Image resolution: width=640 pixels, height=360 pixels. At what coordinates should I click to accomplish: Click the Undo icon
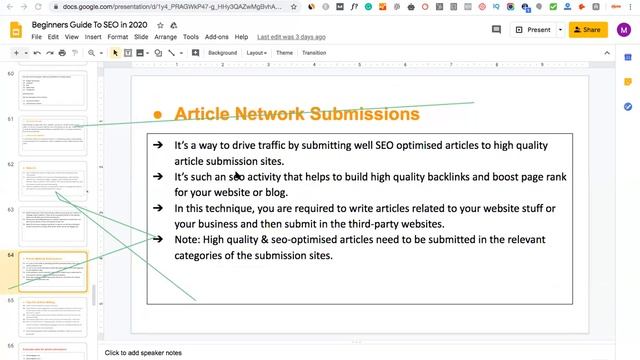37,53
